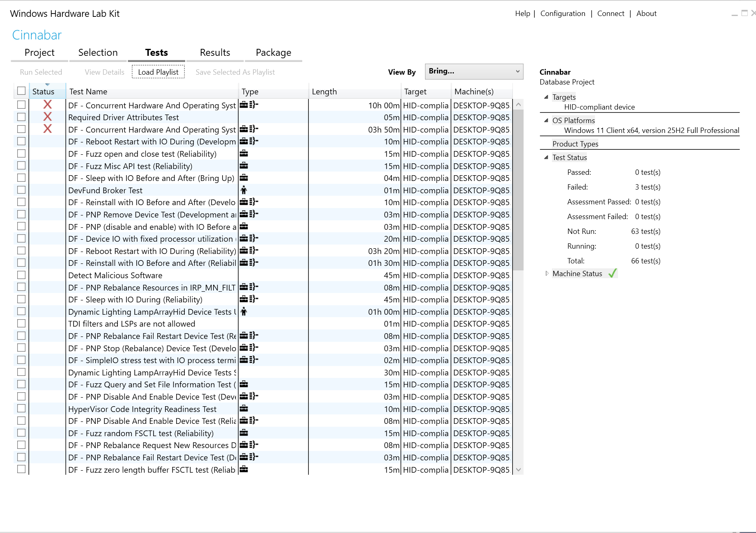756x533 pixels.
Task: Click the Product Types heading in the side panel
Action: pyautogui.click(x=575, y=144)
